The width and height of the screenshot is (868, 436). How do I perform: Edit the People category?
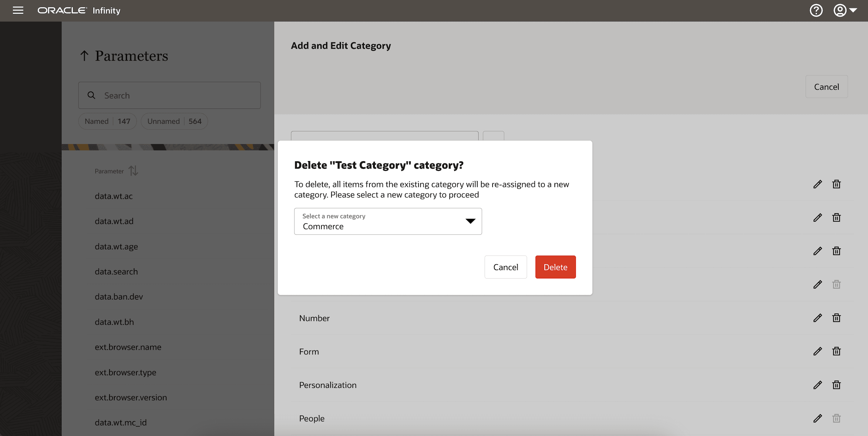point(817,418)
